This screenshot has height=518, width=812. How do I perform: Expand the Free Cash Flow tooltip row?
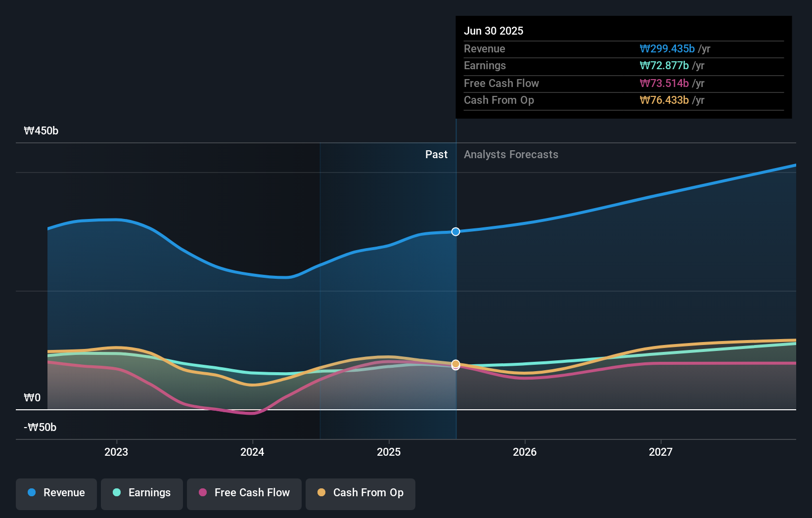[x=501, y=83]
